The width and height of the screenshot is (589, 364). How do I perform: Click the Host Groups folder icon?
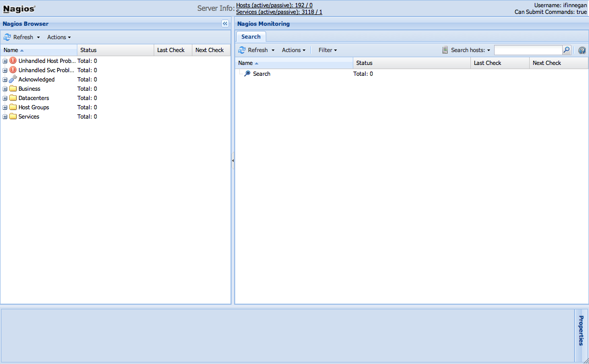click(x=13, y=107)
